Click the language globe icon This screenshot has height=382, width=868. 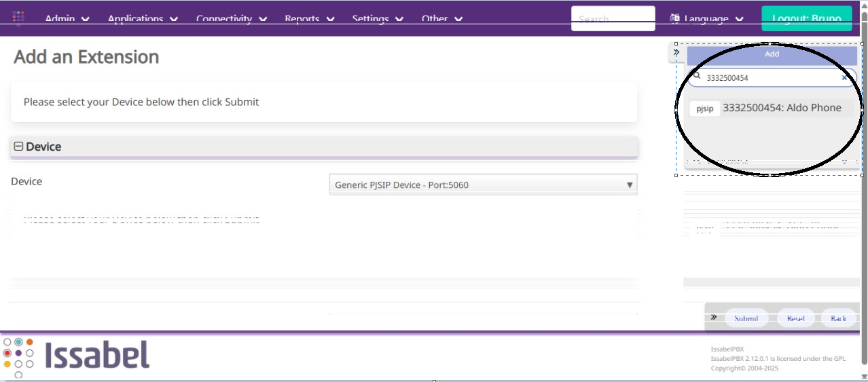pos(674,18)
